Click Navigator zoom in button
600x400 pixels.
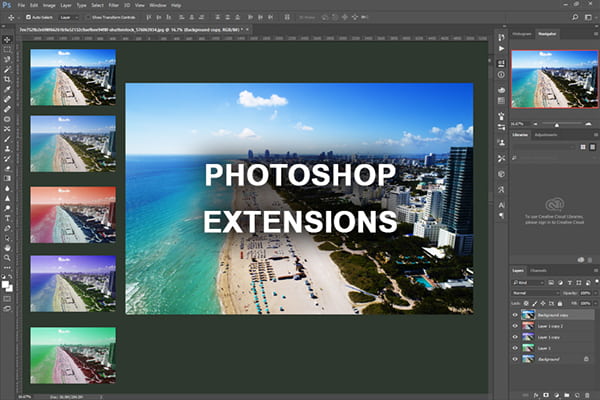point(588,124)
